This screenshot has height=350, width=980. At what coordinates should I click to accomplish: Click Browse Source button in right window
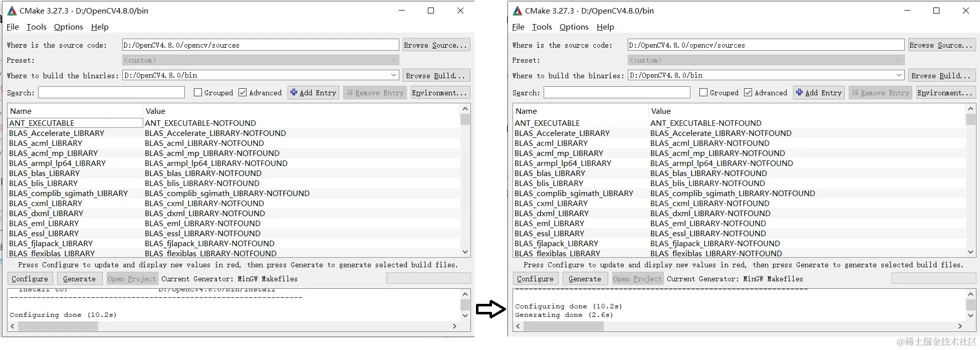941,45
